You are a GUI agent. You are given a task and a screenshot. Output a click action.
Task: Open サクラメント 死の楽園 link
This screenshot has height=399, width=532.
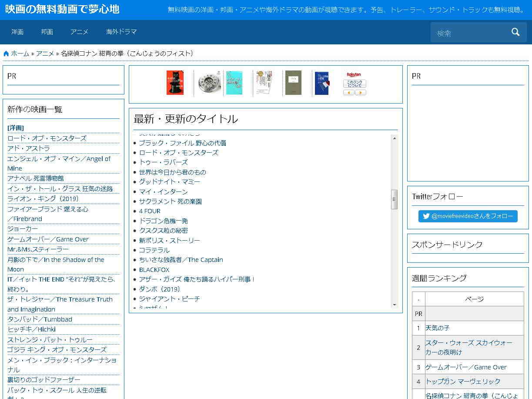pos(170,201)
